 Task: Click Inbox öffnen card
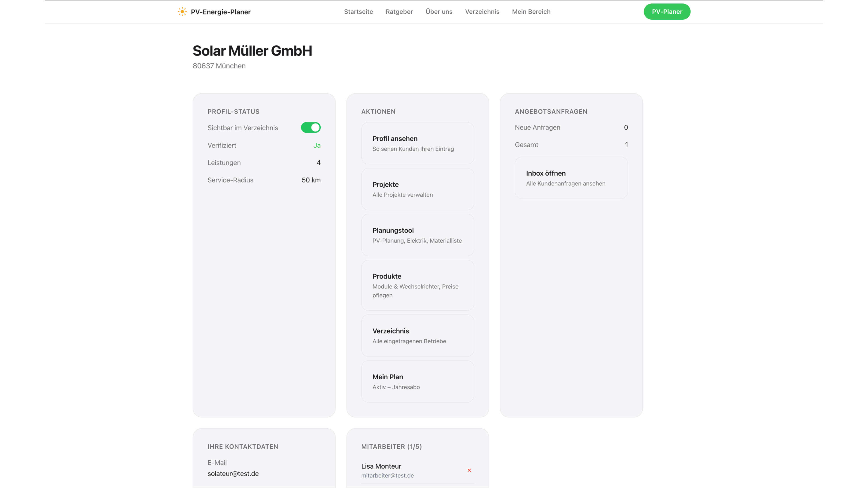click(x=571, y=178)
